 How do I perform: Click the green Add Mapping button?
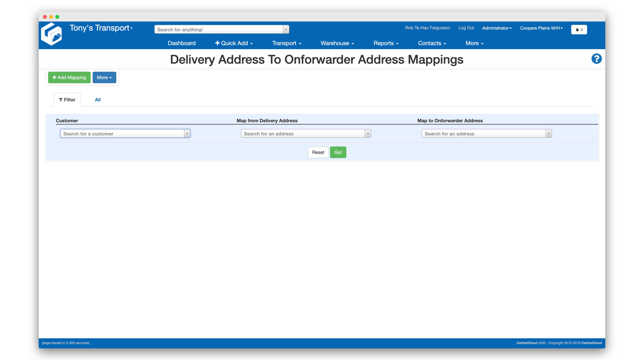(69, 78)
